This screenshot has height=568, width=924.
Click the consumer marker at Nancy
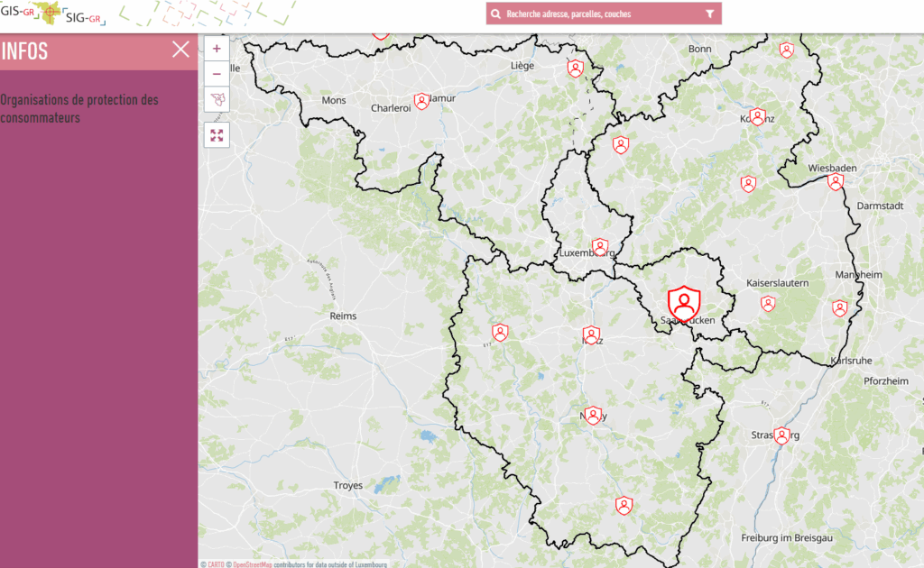tap(593, 415)
